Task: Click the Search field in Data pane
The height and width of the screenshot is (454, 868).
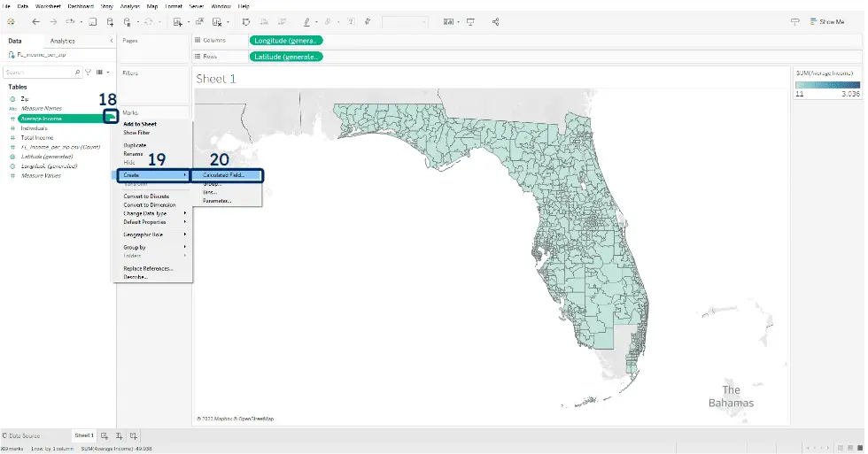Action: pyautogui.click(x=40, y=73)
